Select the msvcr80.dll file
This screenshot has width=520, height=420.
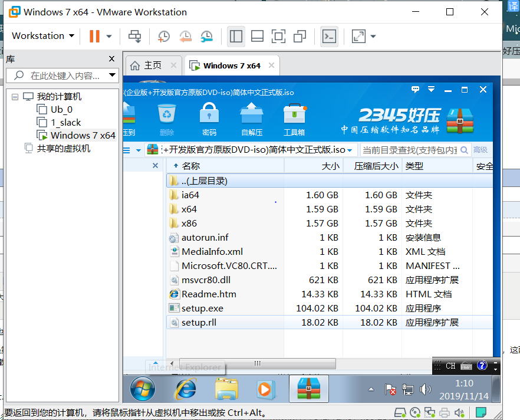click(x=330, y=280)
